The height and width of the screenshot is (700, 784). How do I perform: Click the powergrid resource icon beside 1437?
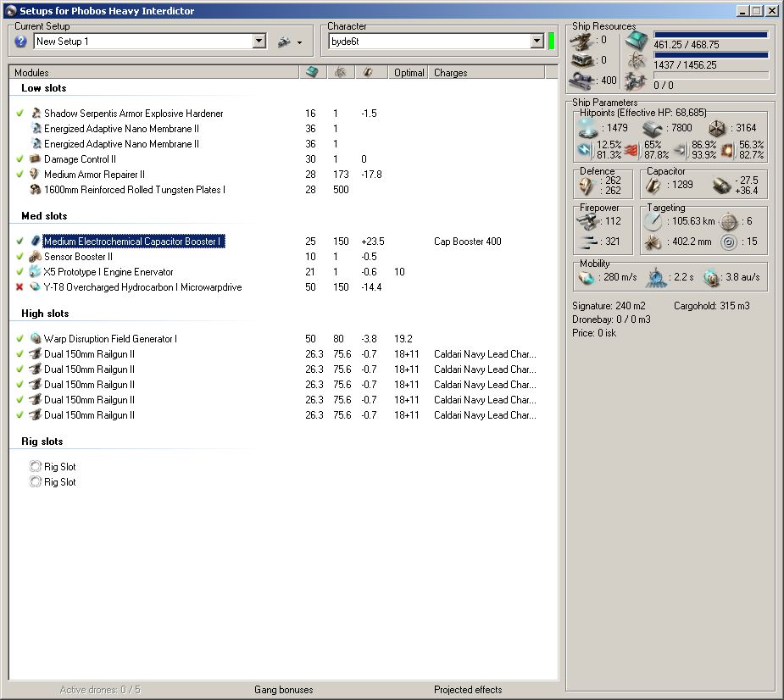click(x=637, y=61)
